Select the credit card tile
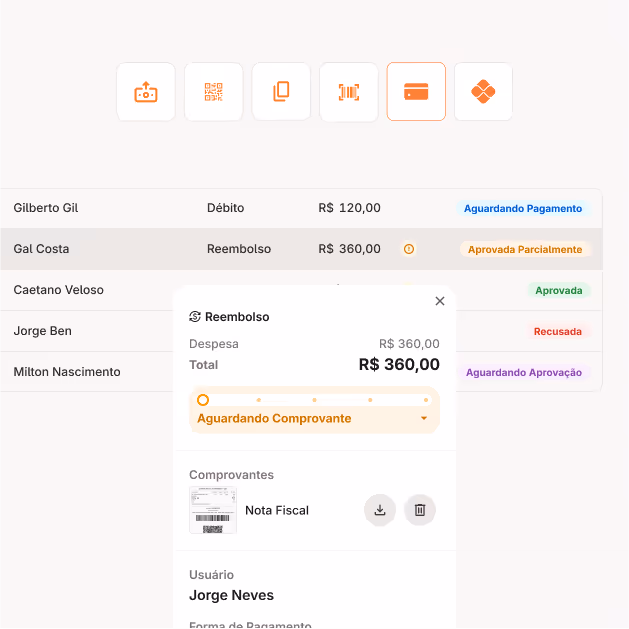 coord(416,91)
